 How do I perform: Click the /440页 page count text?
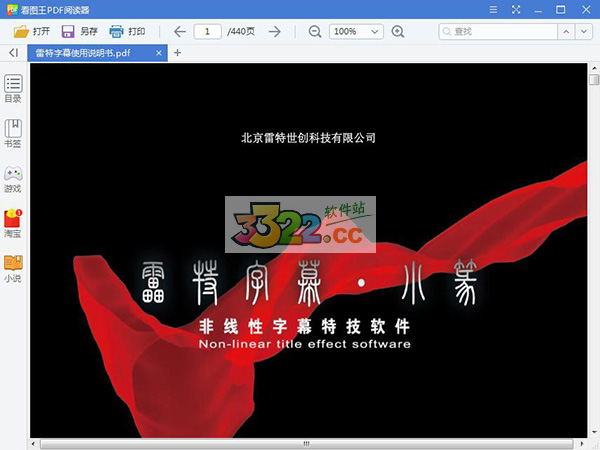241,31
